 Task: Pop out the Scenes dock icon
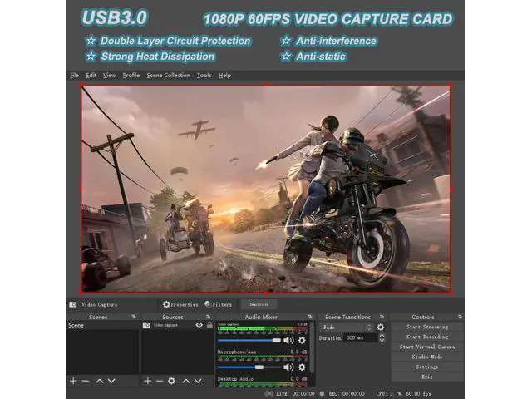click(x=134, y=317)
